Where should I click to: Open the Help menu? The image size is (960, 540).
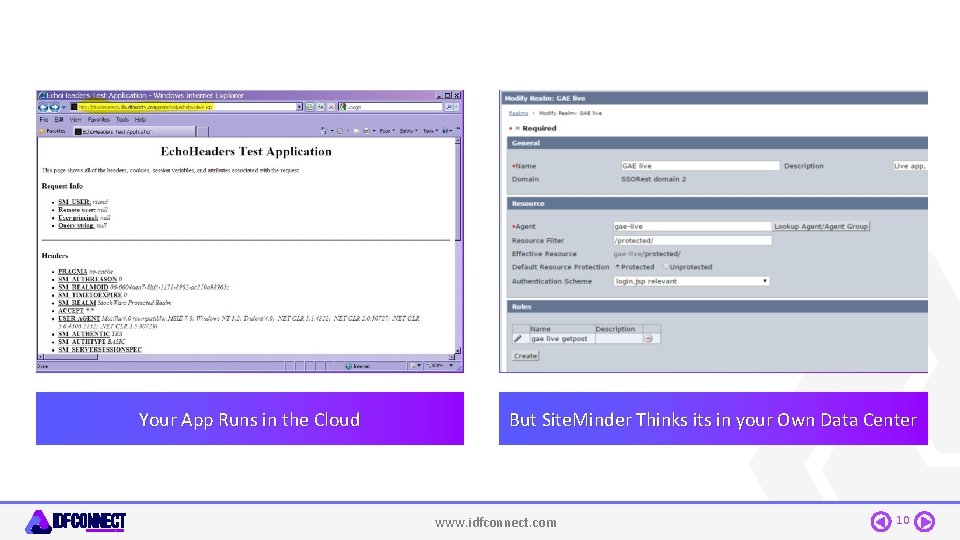click(140, 120)
